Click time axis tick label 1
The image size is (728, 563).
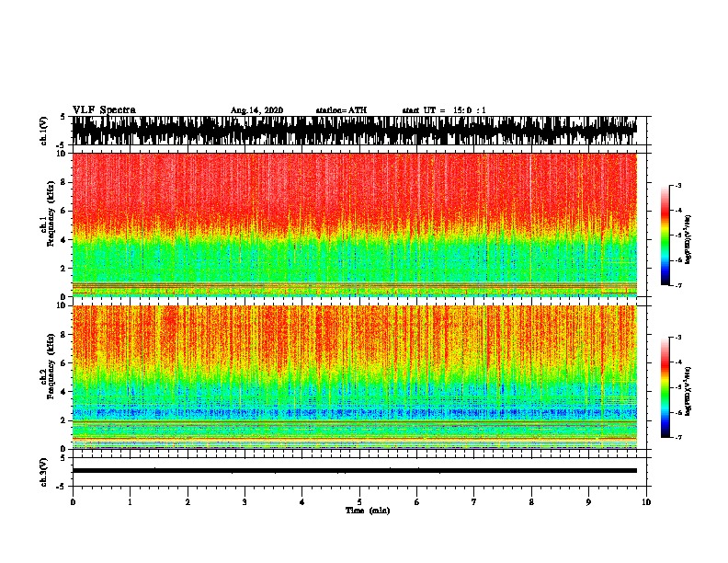(130, 502)
